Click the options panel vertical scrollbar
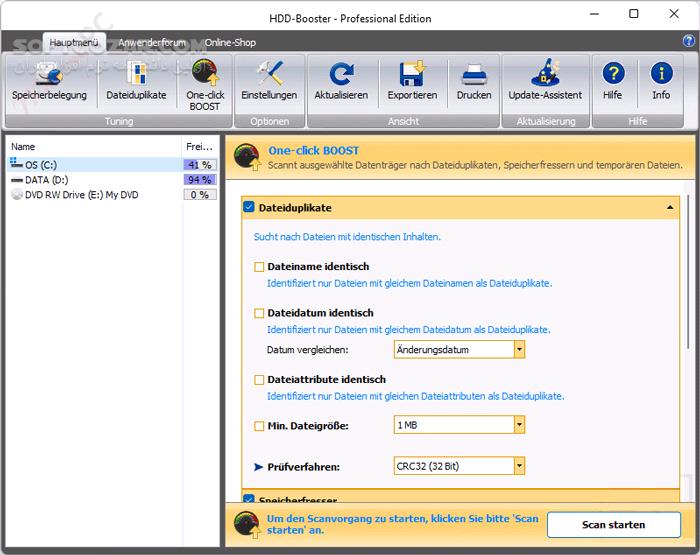The width and height of the screenshot is (700, 555). point(688,272)
